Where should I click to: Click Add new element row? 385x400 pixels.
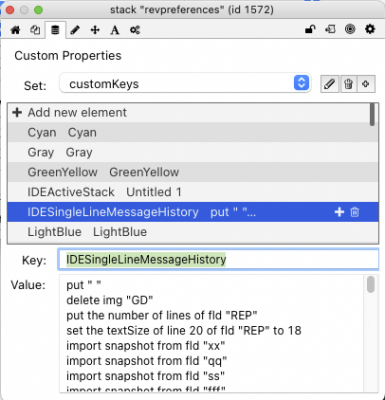[189, 113]
